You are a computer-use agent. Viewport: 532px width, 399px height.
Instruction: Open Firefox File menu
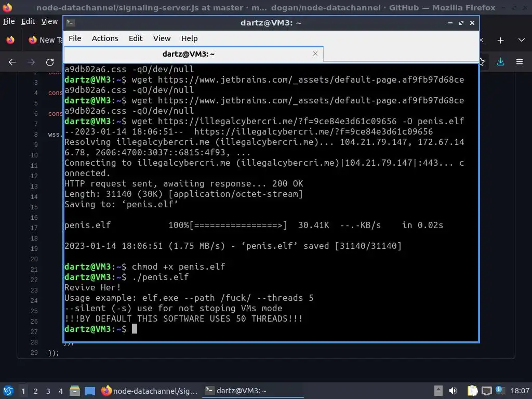point(9,21)
